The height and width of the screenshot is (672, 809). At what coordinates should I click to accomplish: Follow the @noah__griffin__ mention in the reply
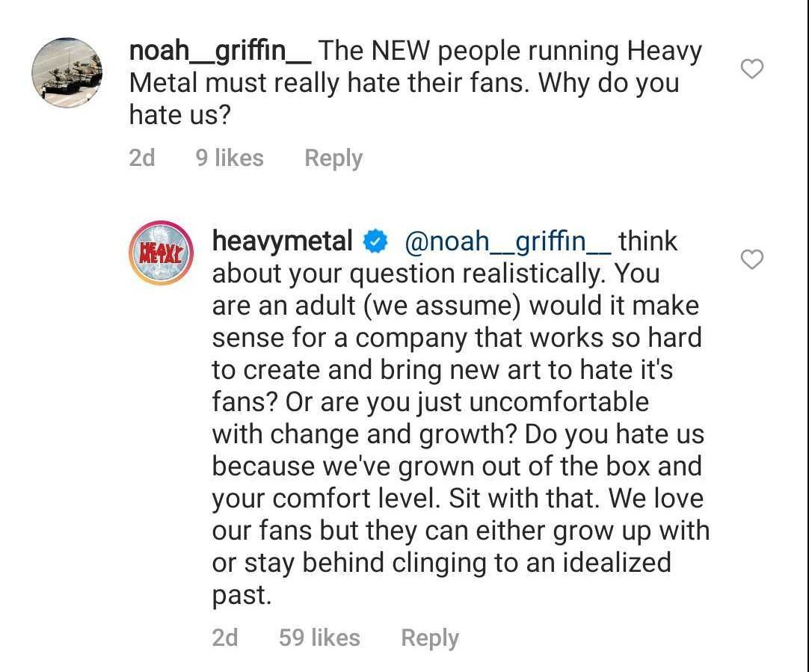pyautogui.click(x=507, y=241)
